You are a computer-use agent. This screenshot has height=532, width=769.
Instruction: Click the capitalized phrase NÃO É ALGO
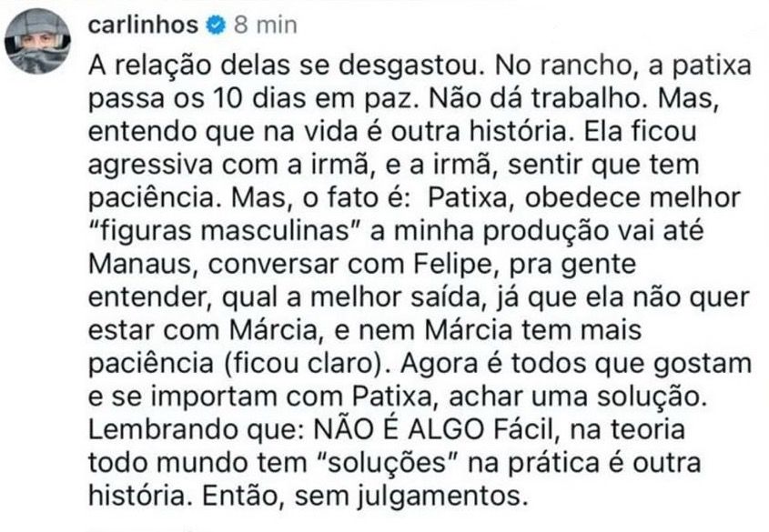399,429
